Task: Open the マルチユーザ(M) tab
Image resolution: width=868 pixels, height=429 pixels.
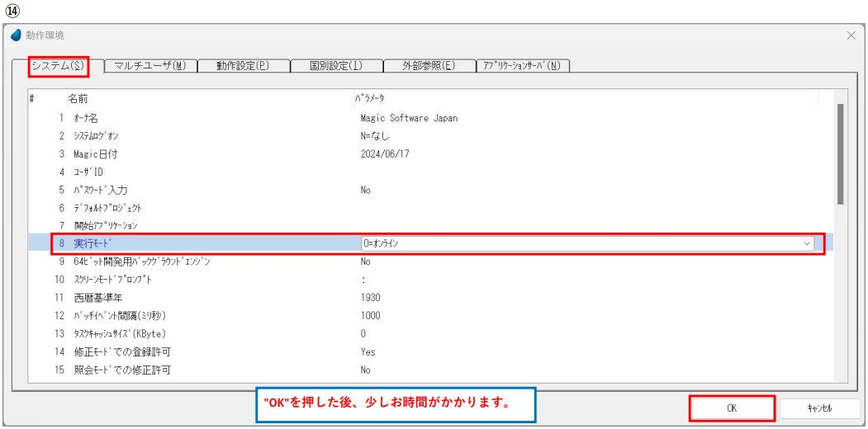Action: point(149,66)
